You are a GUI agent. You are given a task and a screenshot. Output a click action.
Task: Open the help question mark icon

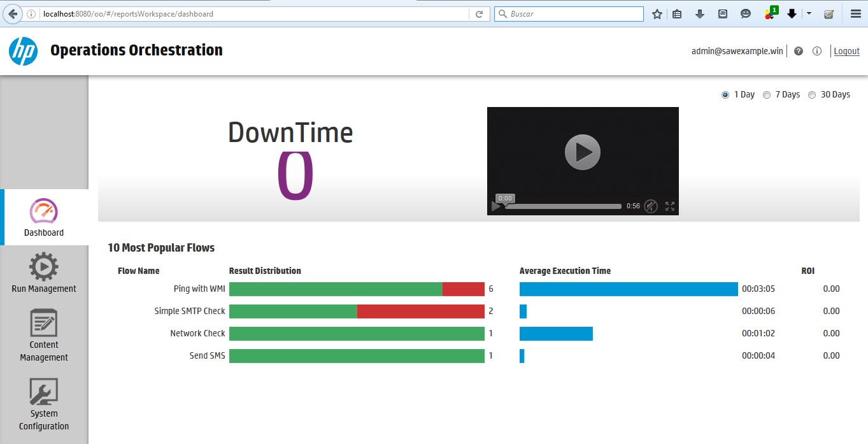[799, 51]
